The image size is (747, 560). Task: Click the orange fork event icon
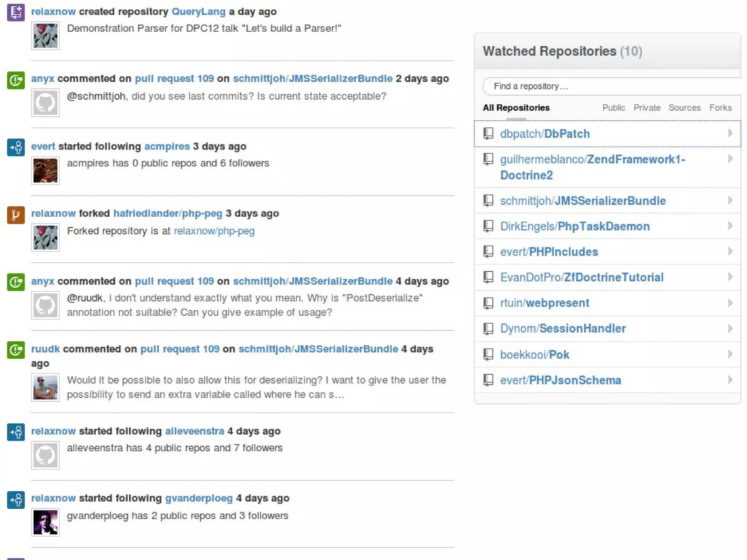(16, 215)
